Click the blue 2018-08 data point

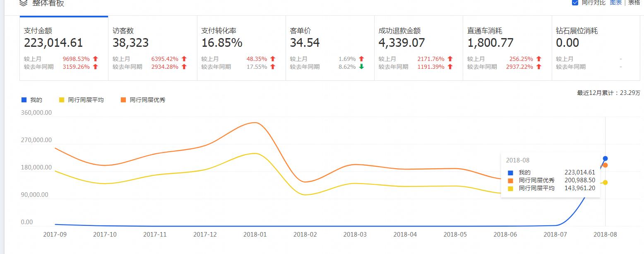[x=606, y=158]
